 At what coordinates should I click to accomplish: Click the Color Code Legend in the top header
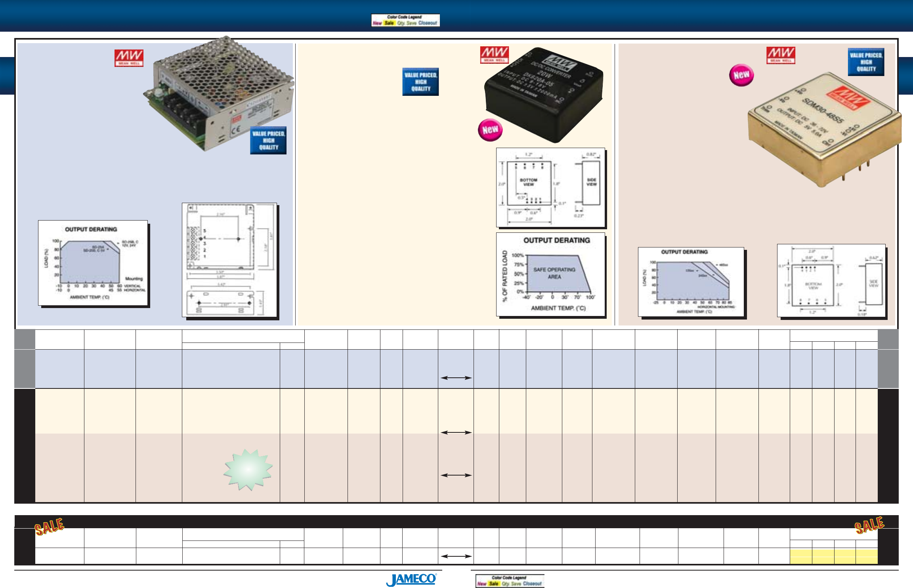(x=405, y=20)
